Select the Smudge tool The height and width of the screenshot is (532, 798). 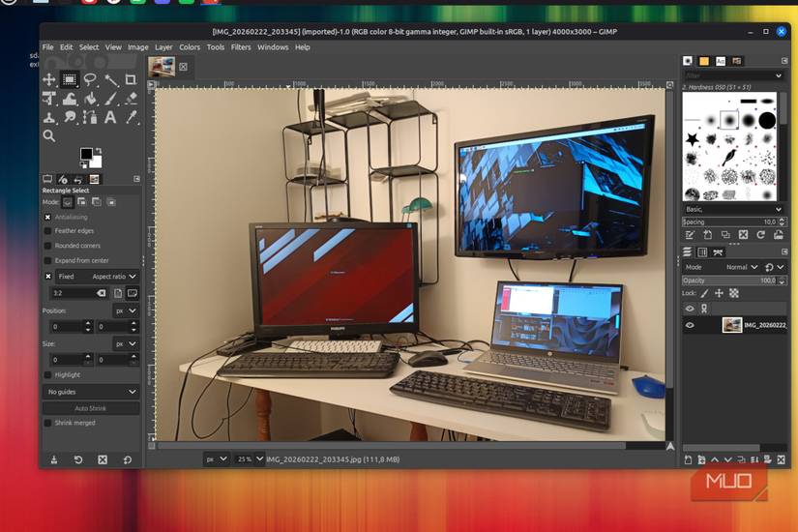click(x=70, y=118)
